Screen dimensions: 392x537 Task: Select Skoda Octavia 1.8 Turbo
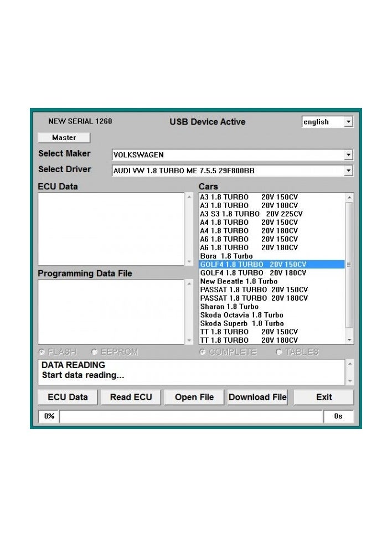tap(272, 315)
